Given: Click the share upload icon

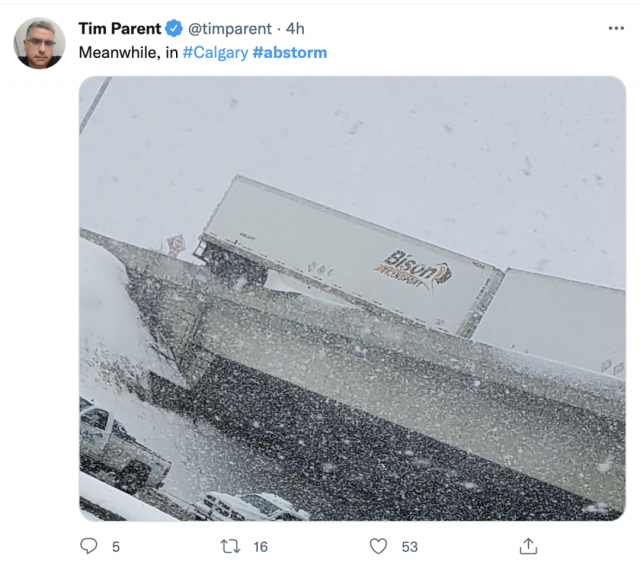Looking at the screenshot, I should click(528, 546).
